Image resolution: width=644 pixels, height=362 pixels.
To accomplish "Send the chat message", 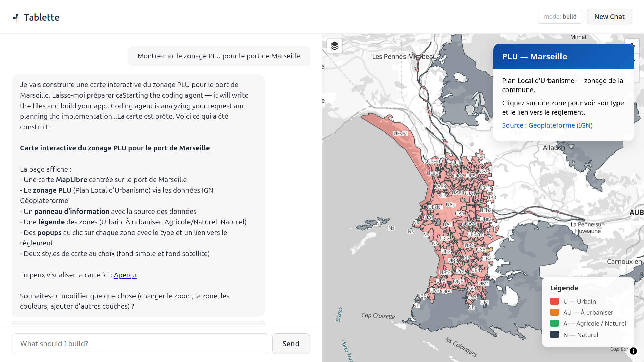I will tap(291, 344).
